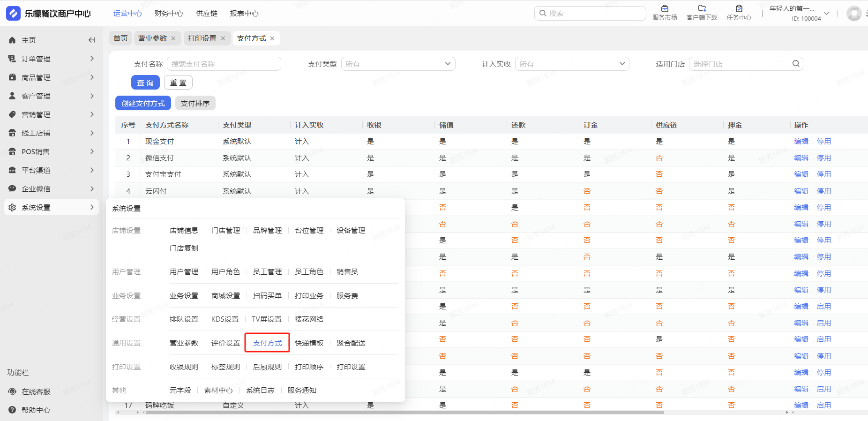
Task: Click the 在线客服 icon
Action: (x=13, y=391)
